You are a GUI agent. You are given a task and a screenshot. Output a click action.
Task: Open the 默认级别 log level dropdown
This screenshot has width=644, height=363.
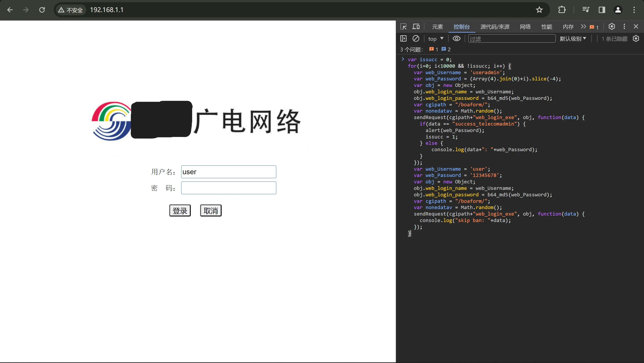[573, 39]
